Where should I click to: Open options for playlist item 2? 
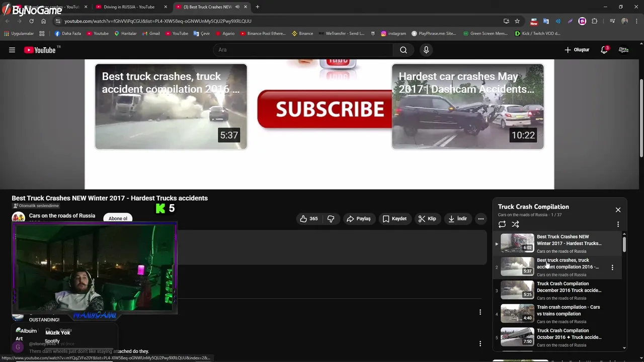[612, 267]
